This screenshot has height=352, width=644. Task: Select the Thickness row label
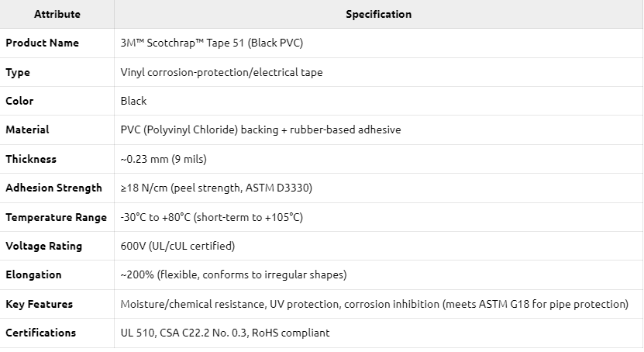click(31, 159)
